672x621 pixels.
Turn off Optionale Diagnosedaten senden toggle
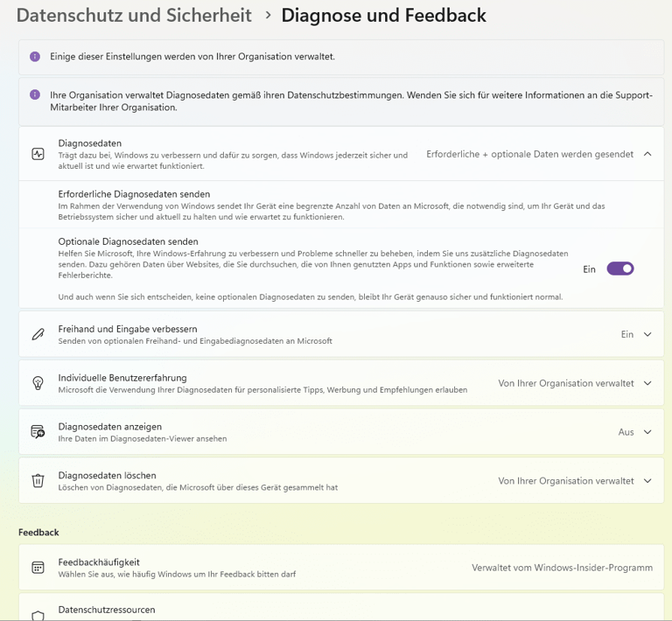tap(620, 269)
